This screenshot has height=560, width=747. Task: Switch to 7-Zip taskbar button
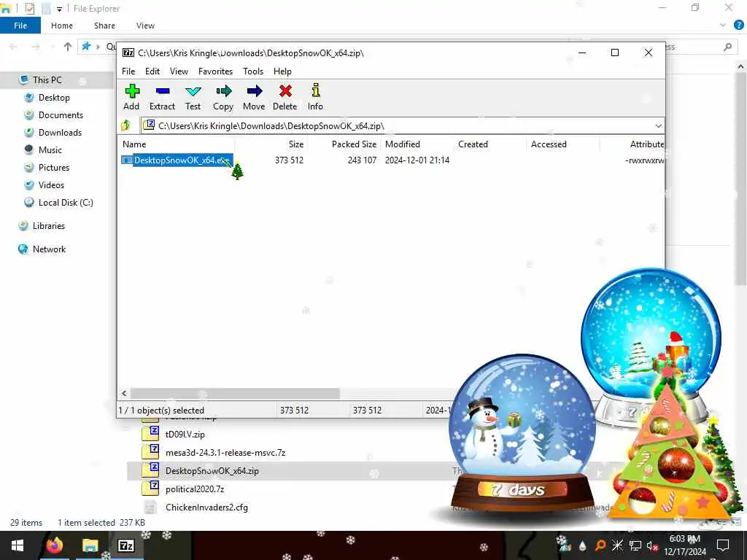[125, 545]
